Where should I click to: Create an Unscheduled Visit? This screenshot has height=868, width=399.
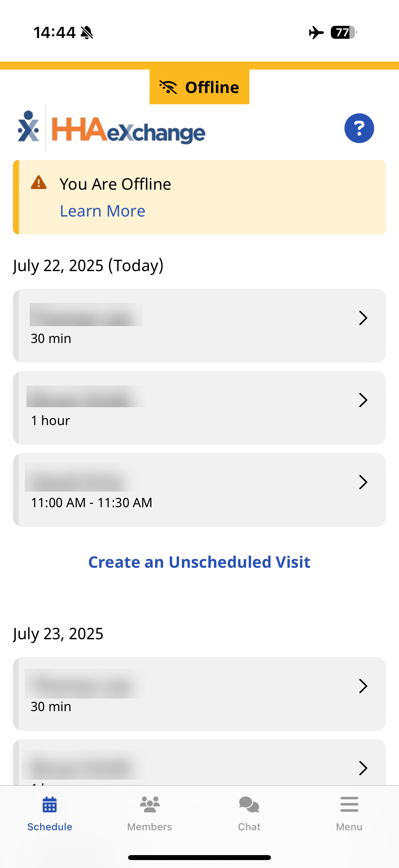pos(199,562)
